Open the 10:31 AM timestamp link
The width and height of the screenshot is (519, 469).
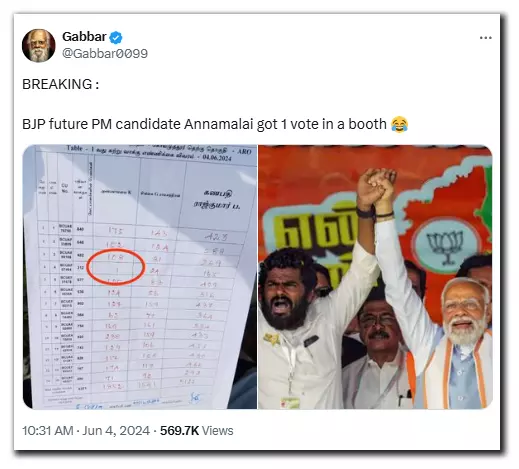(x=47, y=431)
